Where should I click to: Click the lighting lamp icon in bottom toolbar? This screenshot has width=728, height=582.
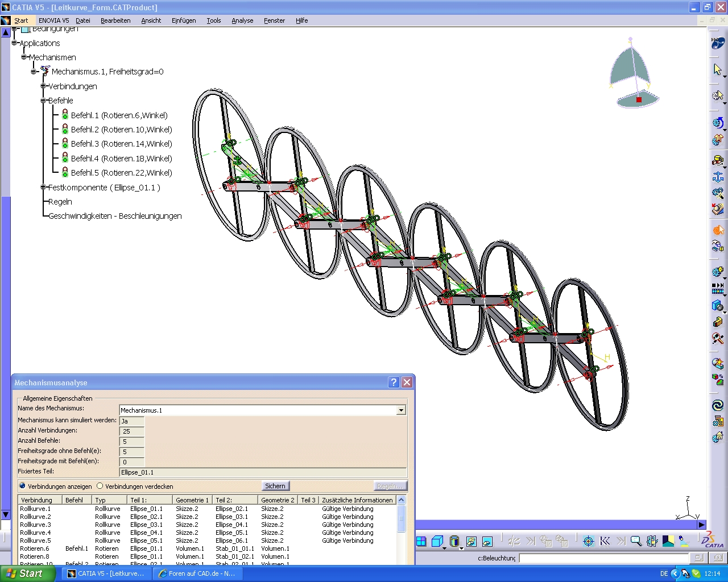(x=684, y=541)
